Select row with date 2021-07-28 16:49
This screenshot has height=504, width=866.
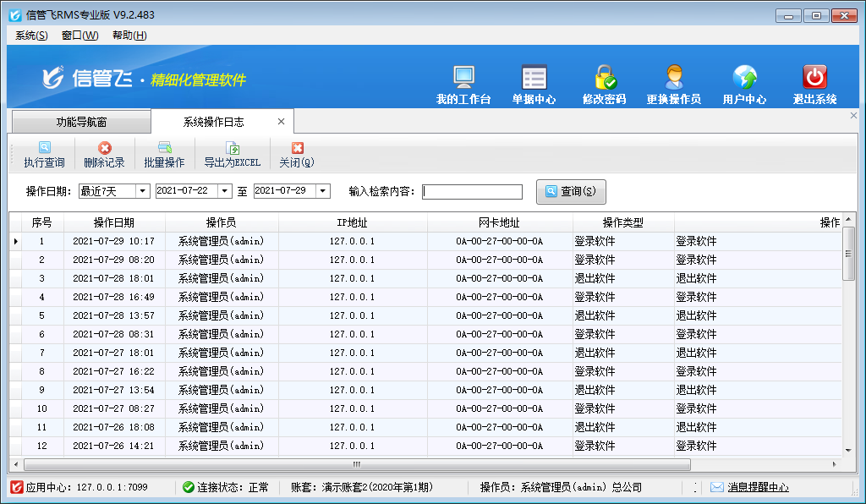point(426,297)
